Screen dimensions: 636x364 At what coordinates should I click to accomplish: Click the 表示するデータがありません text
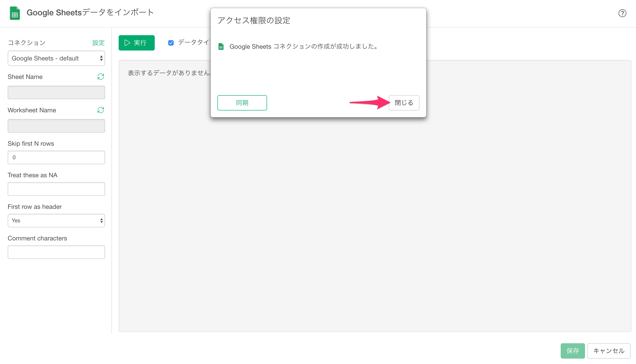pyautogui.click(x=169, y=73)
